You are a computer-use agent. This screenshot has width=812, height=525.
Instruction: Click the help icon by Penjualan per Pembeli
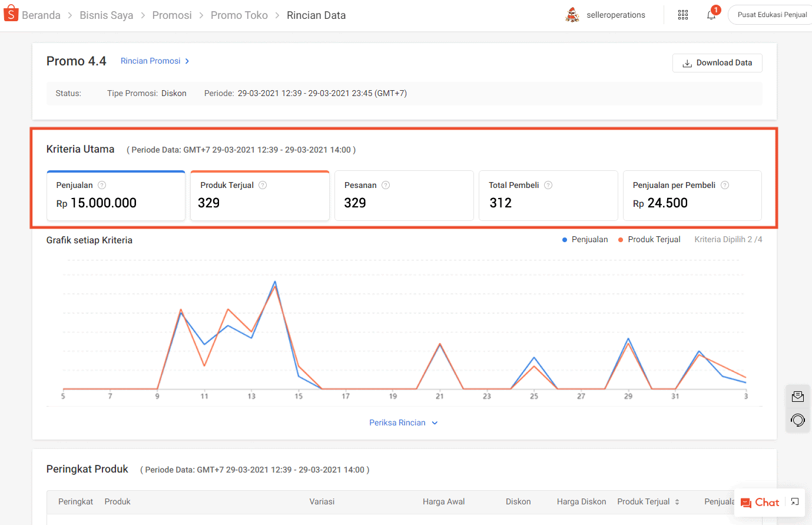tap(725, 185)
